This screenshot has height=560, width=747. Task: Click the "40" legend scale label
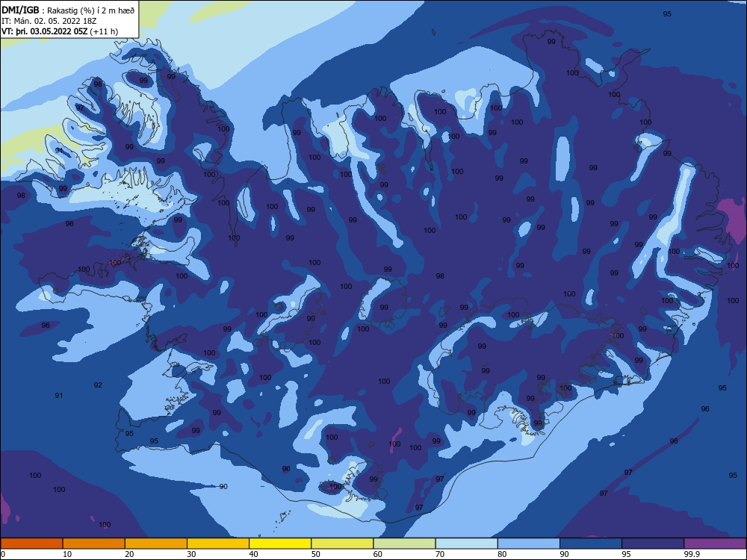[253, 554]
